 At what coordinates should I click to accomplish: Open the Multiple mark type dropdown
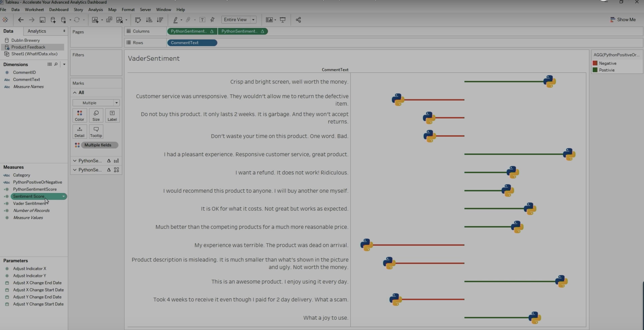point(117,102)
